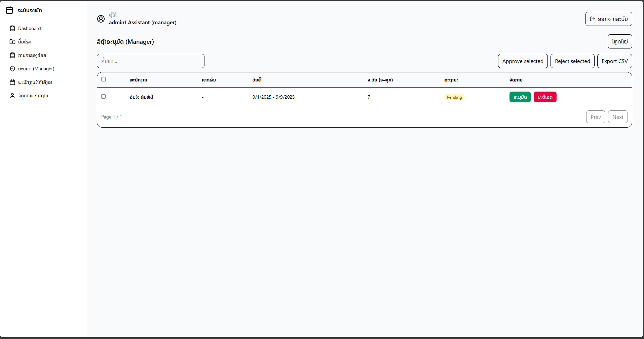This screenshot has height=339, width=644.
Task: Click the user avatar icon beside admin1
Action: click(101, 19)
